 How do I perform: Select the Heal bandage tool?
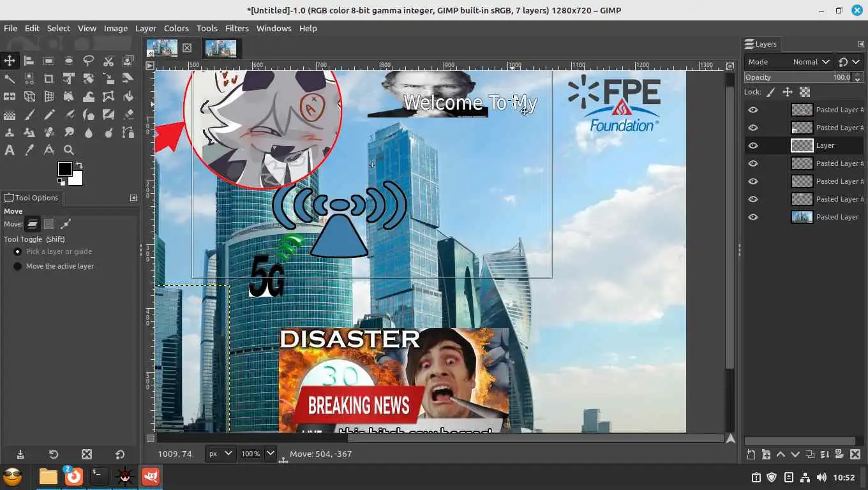point(49,133)
